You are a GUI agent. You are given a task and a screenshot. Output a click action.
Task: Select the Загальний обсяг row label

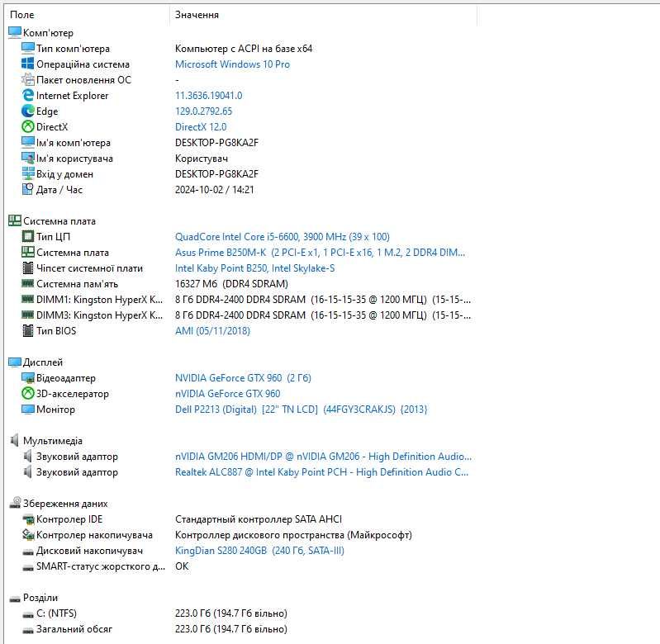pyautogui.click(x=74, y=629)
